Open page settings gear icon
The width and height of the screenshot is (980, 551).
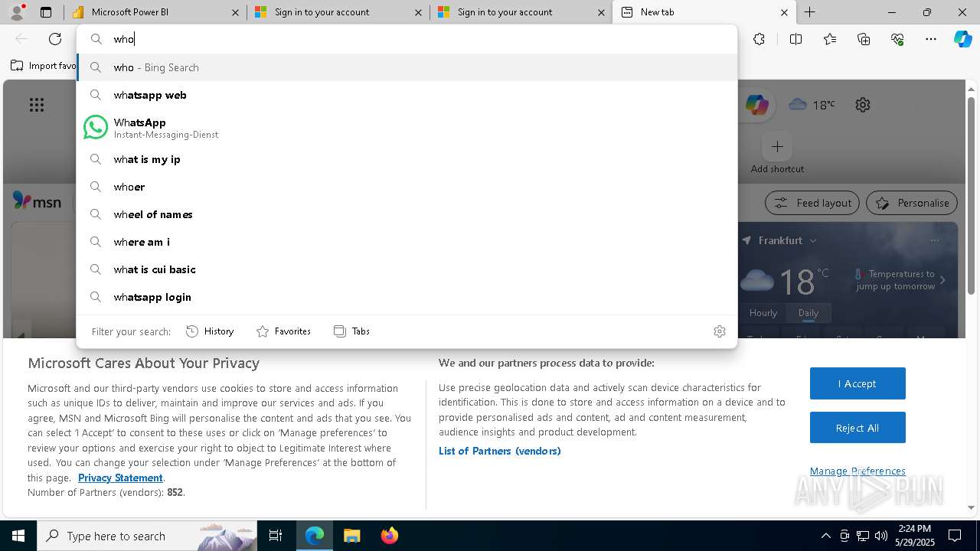click(x=863, y=105)
